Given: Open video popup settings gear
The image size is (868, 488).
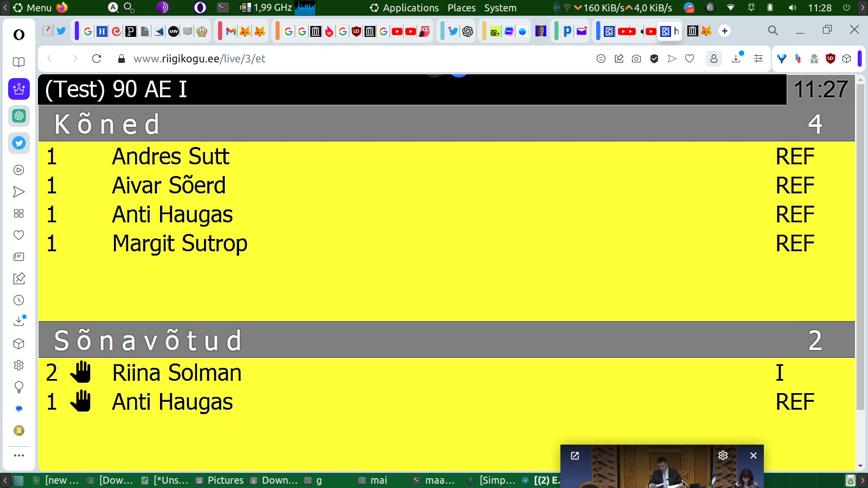Looking at the screenshot, I should 723,455.
